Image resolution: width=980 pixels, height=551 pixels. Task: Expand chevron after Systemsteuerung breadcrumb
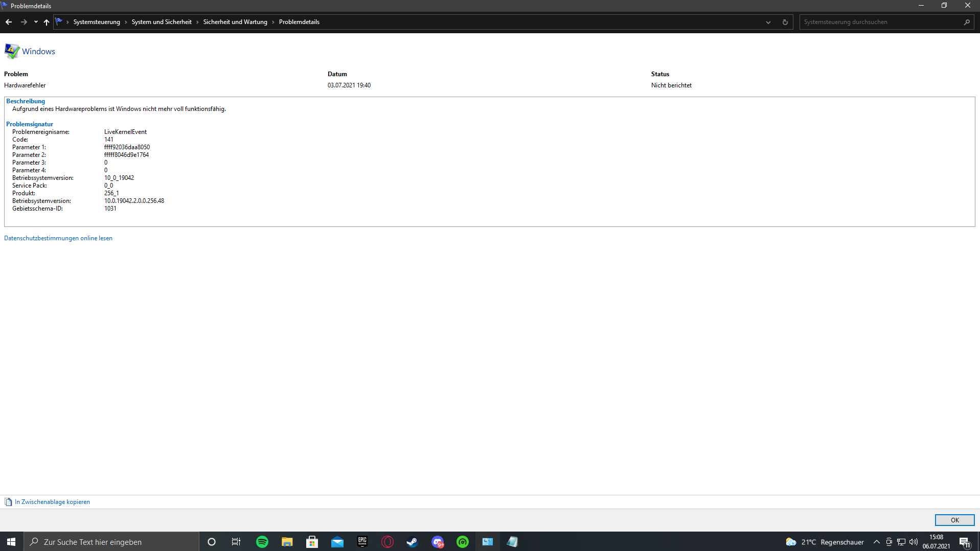[x=126, y=22]
